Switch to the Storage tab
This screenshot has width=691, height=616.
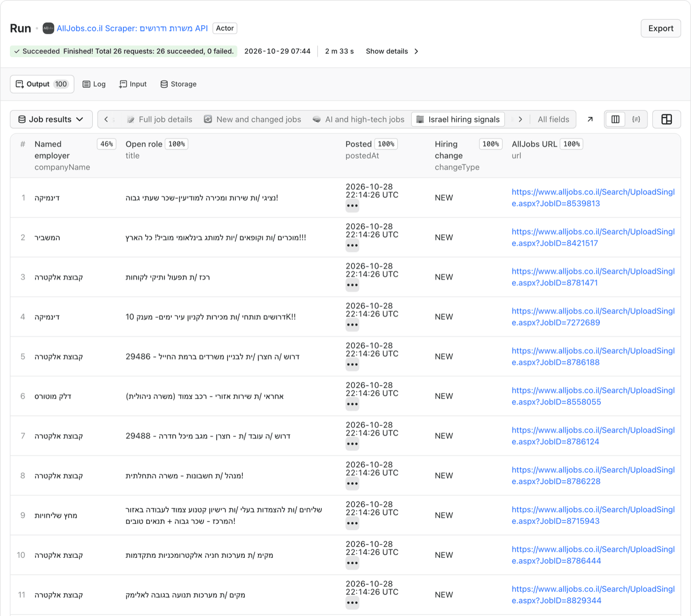(178, 84)
